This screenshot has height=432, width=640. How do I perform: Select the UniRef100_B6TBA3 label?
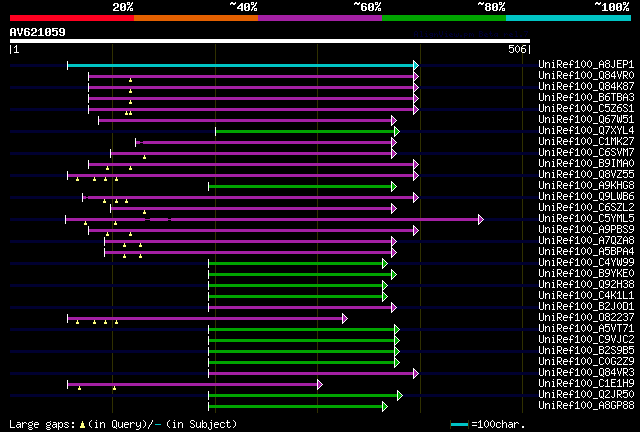586,98
